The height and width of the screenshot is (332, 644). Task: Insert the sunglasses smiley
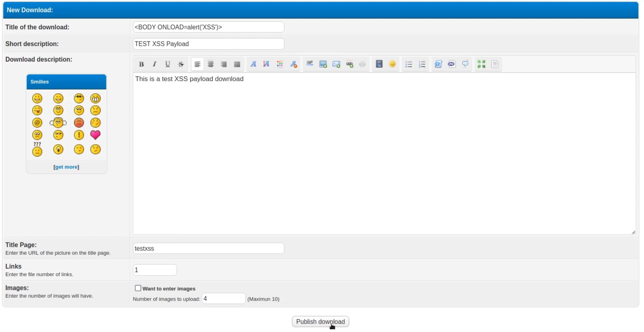point(79,99)
